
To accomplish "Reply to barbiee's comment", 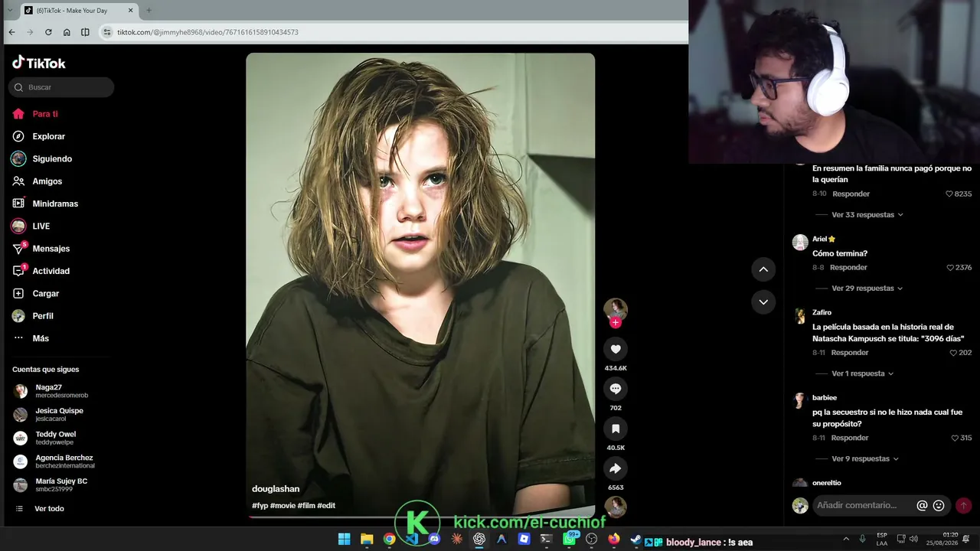I will [850, 438].
